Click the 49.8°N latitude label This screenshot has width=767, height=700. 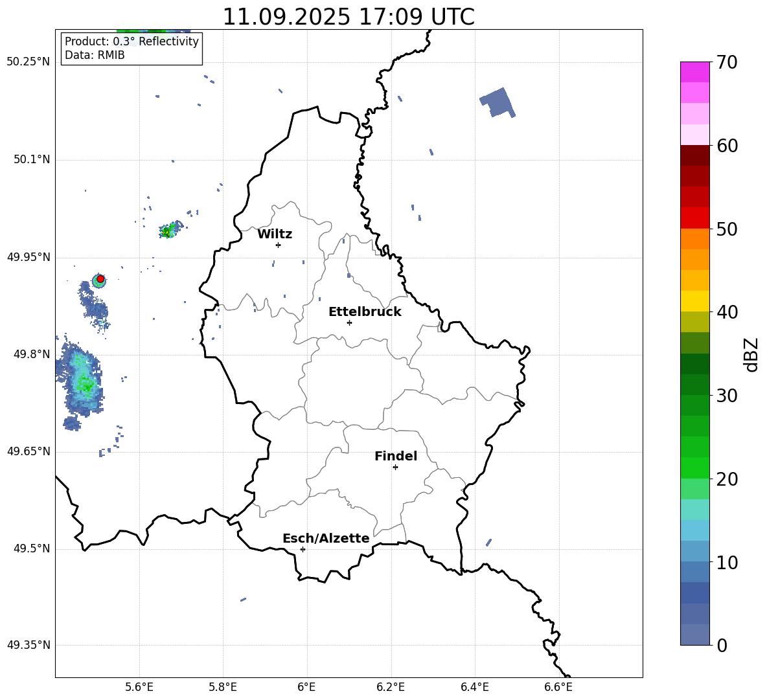(x=32, y=354)
